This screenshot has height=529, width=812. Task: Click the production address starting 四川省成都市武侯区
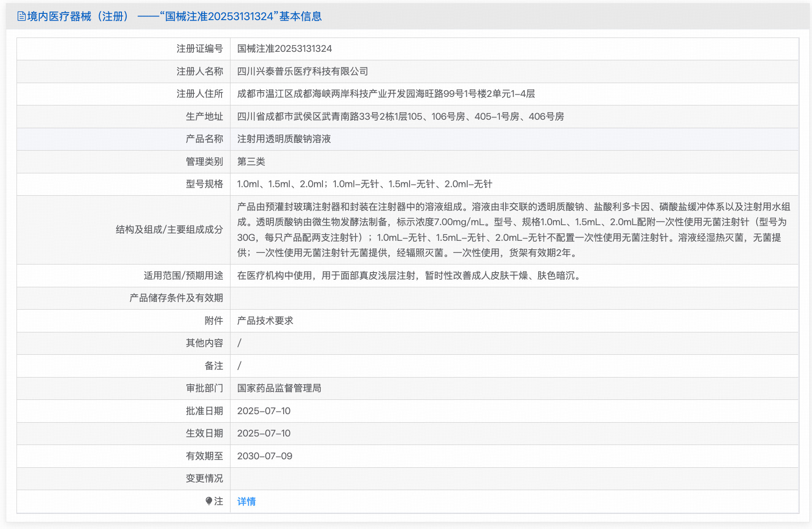(400, 117)
